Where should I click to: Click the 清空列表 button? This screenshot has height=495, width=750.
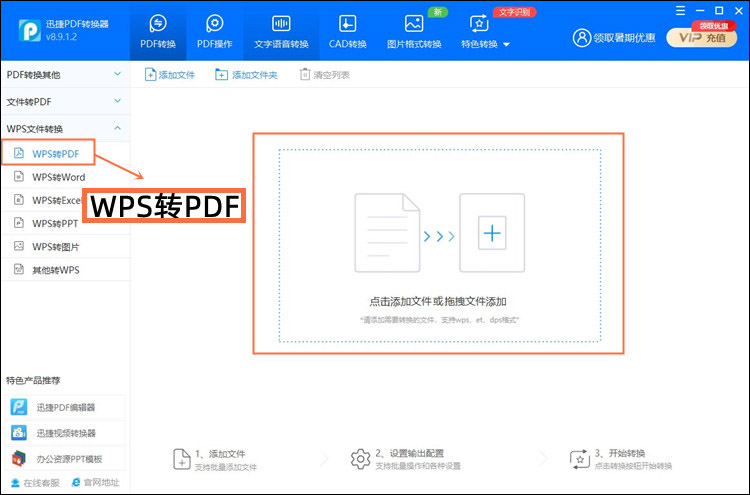[325, 75]
